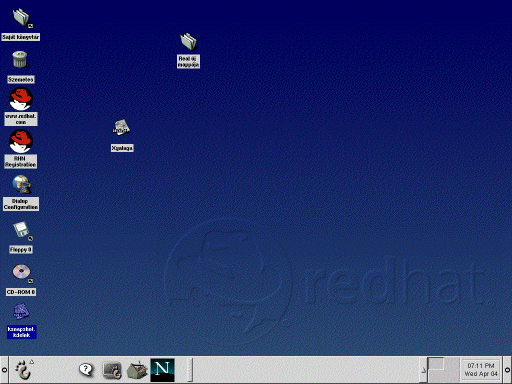Launch the RHN Registration red hat icon
This screenshot has width=512, height=384.
[21, 141]
